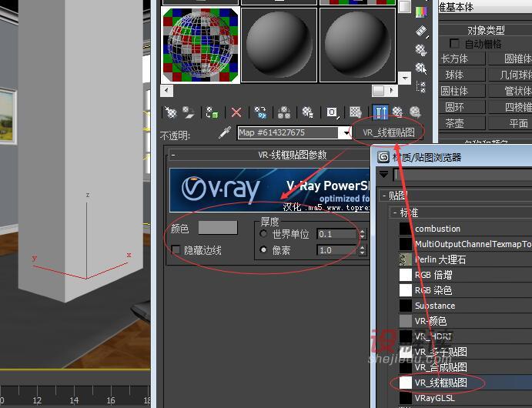Click Put Material to Scene icon

[189, 112]
